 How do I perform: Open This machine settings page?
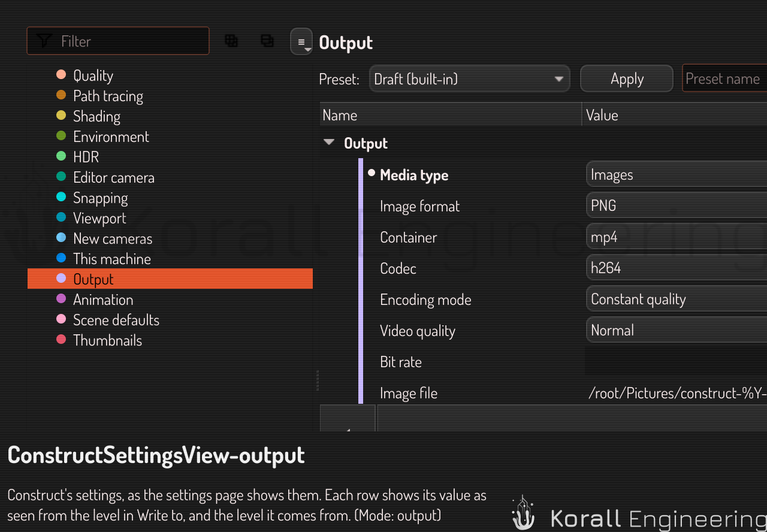pos(170,259)
